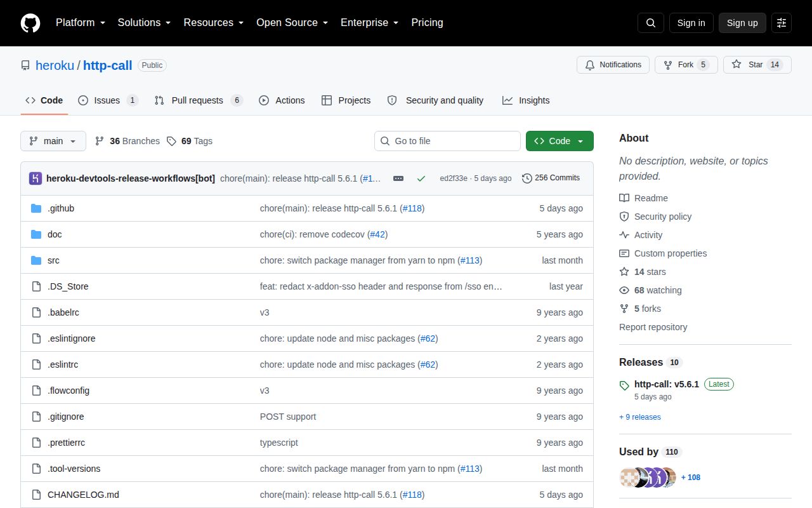Open the .tool-versions file

74,469
